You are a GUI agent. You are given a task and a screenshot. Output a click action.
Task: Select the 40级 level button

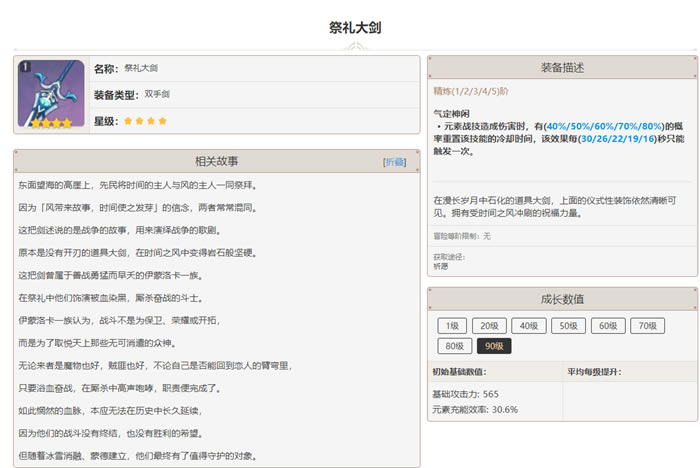(526, 326)
